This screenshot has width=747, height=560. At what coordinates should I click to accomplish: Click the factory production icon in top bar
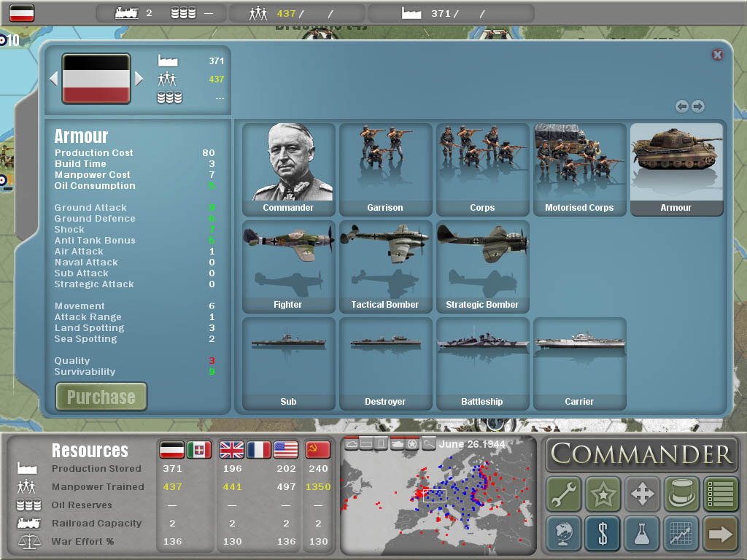click(x=411, y=13)
